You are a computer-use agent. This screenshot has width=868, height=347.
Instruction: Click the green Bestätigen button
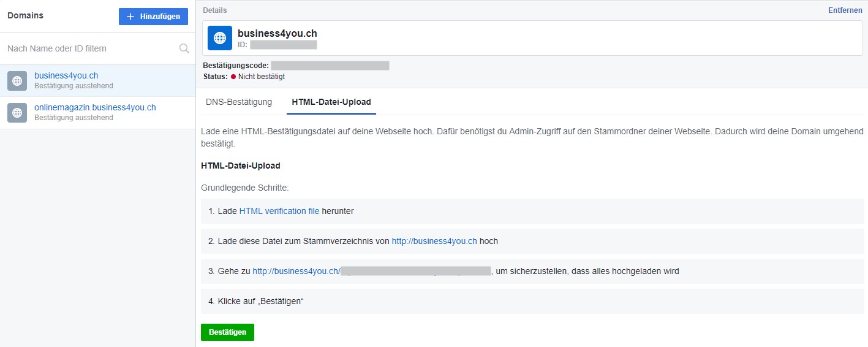tap(227, 332)
